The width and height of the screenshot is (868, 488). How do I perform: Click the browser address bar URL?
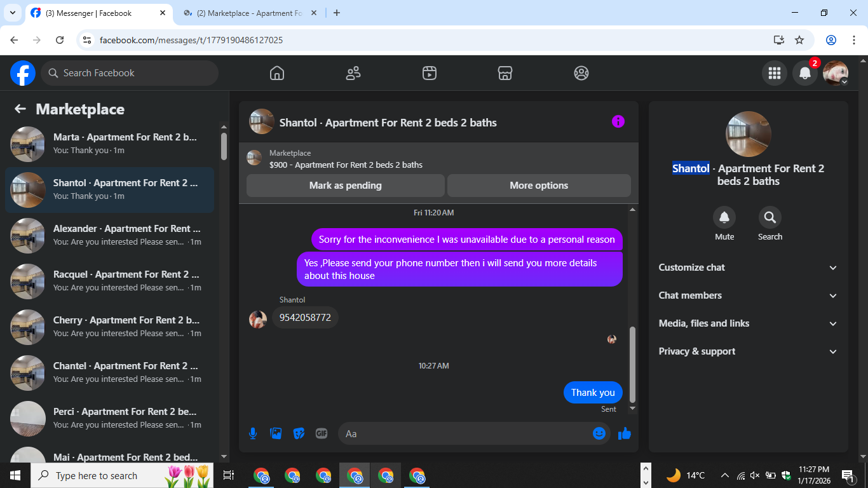tap(191, 40)
